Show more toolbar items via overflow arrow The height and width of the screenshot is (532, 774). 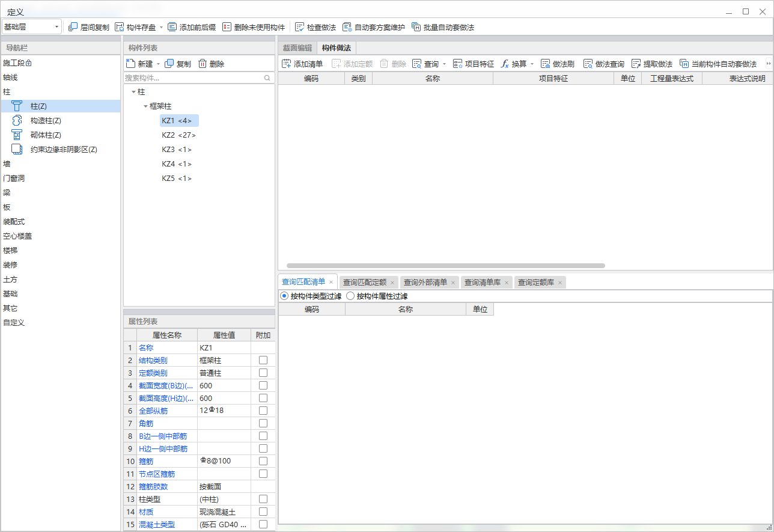click(768, 64)
